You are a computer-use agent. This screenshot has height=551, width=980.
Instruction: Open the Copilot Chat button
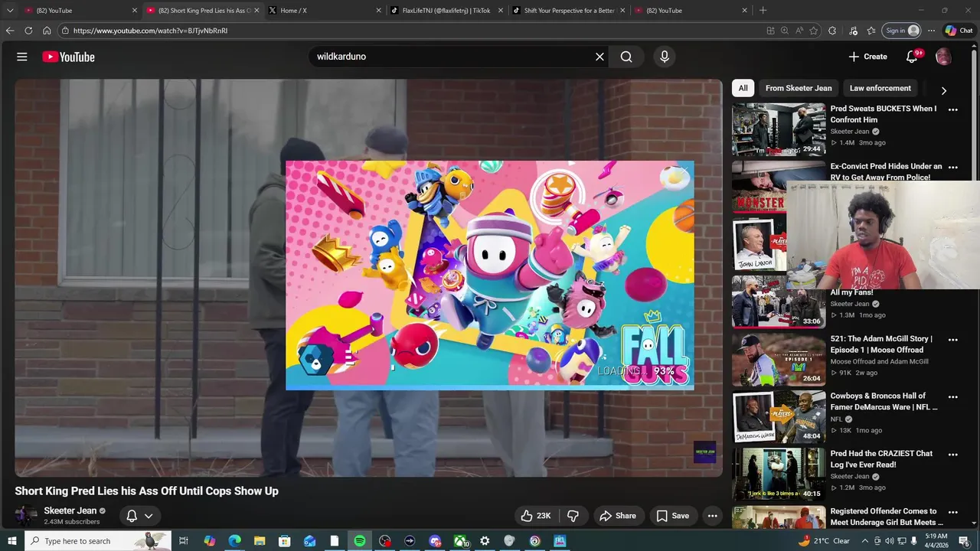[x=959, y=31]
